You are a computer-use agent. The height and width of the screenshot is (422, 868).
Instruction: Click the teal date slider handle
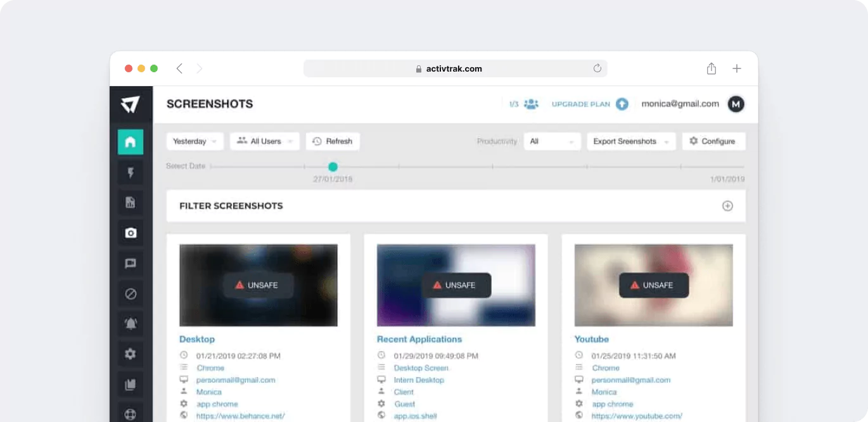(x=333, y=167)
